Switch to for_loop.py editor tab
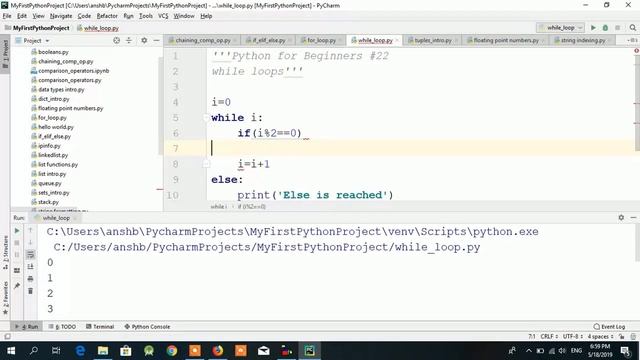Image resolution: width=640 pixels, height=360 pixels. coord(321,40)
